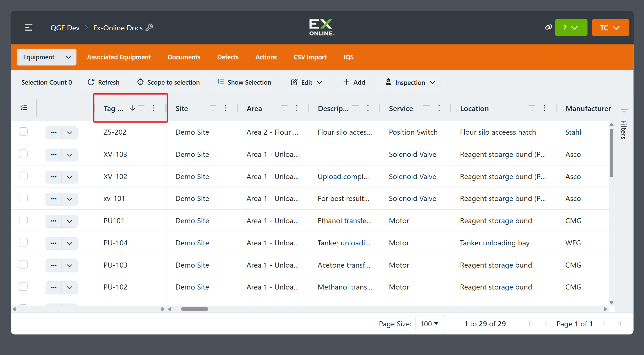Open the CSV Import tab
Screen dimensions: 644x355
point(310,57)
